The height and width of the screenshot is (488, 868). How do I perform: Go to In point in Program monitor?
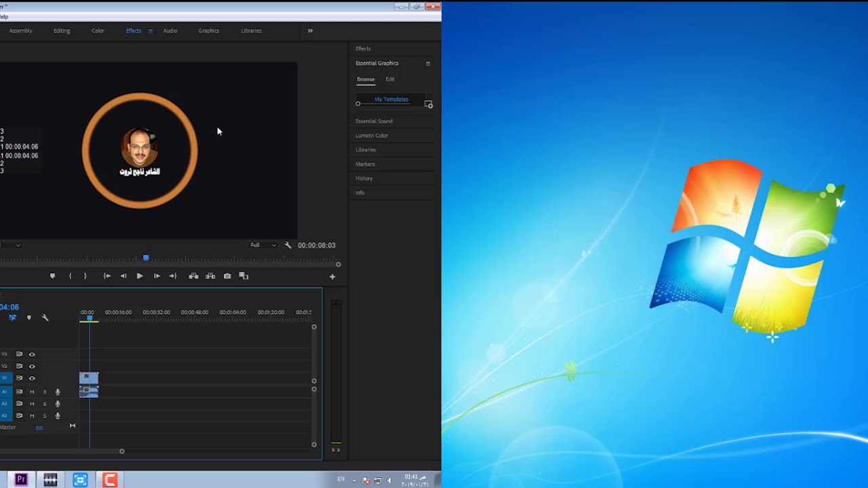pyautogui.click(x=106, y=276)
